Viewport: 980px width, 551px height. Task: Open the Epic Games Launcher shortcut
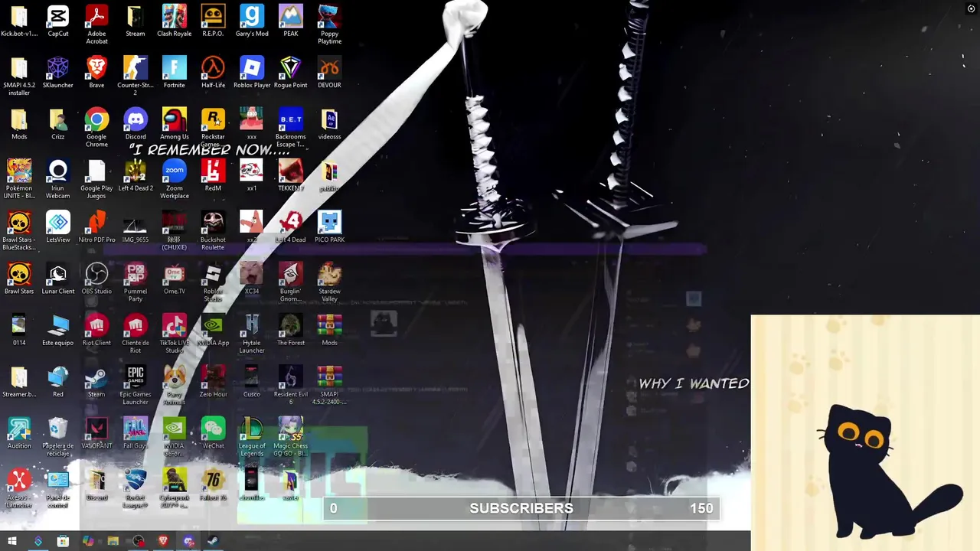(136, 384)
